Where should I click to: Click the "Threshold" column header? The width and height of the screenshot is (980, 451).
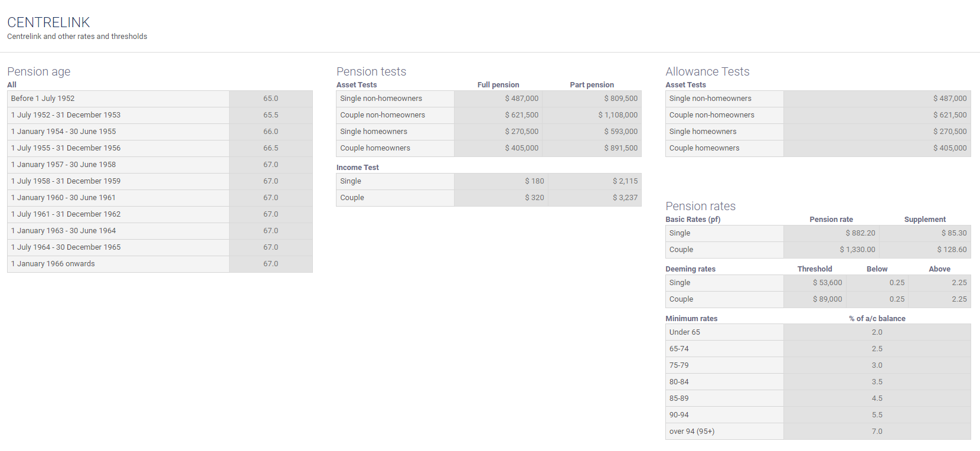point(815,269)
